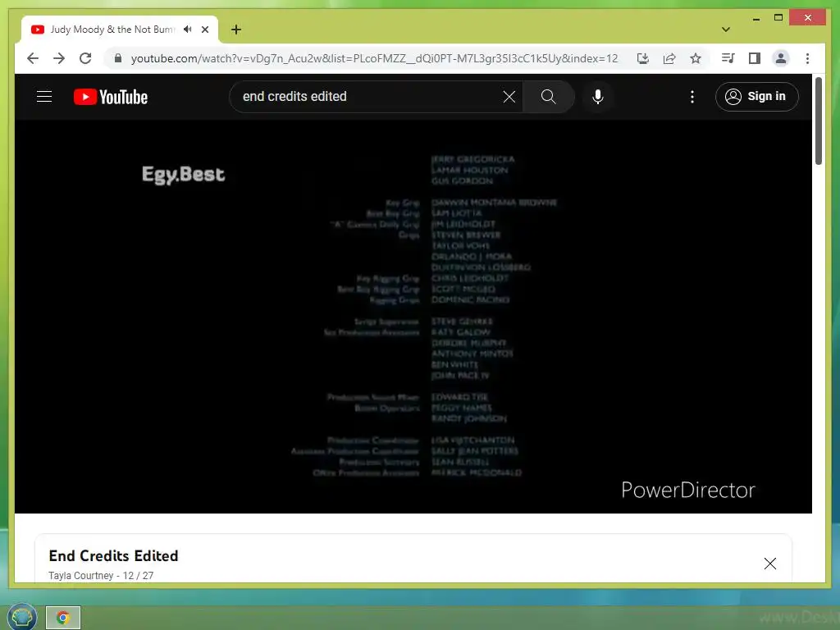Click the address bar URL

pyautogui.click(x=374, y=58)
